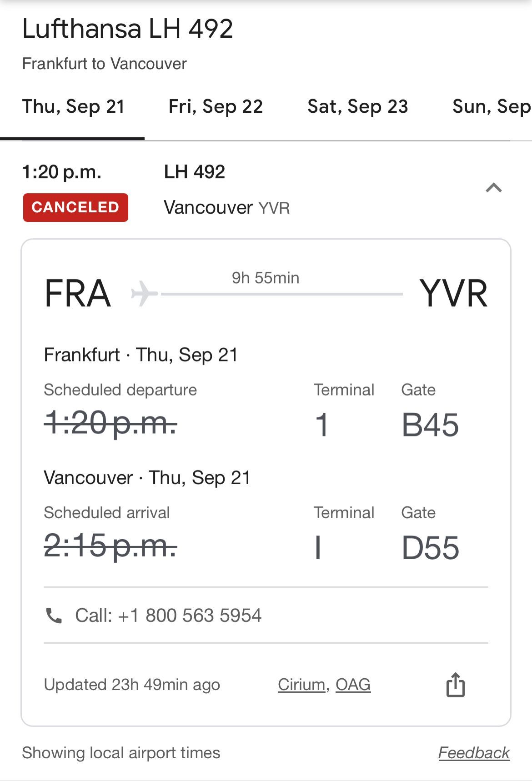Tap the red CANCELED status badge
Screen dimensions: 532x781
(75, 207)
